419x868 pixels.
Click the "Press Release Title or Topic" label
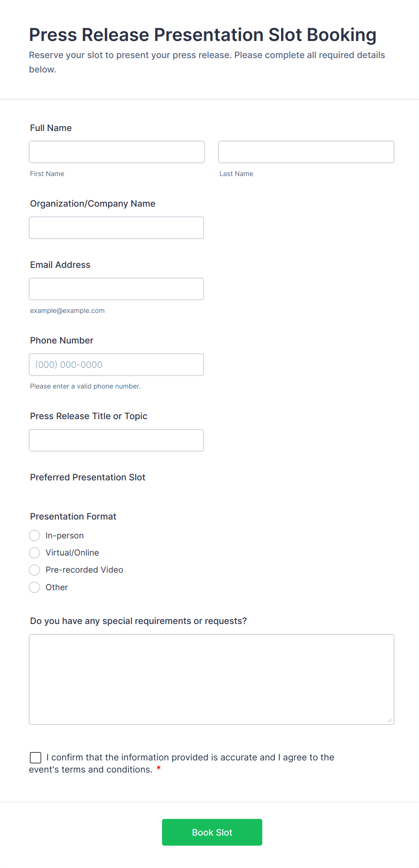pyautogui.click(x=89, y=416)
